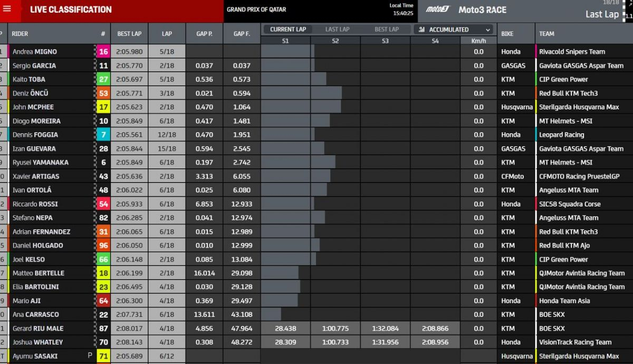Select rider Dennis FOGGIA

pyautogui.click(x=35, y=135)
